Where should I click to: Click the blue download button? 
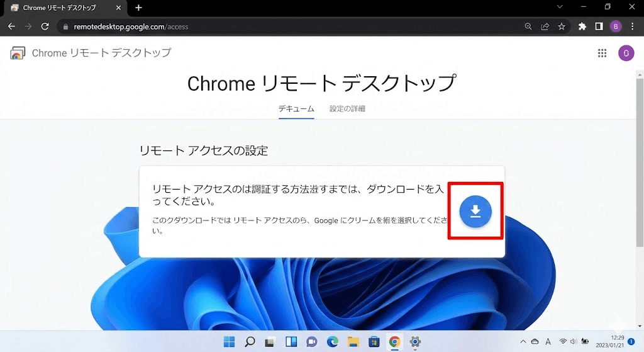tap(475, 212)
